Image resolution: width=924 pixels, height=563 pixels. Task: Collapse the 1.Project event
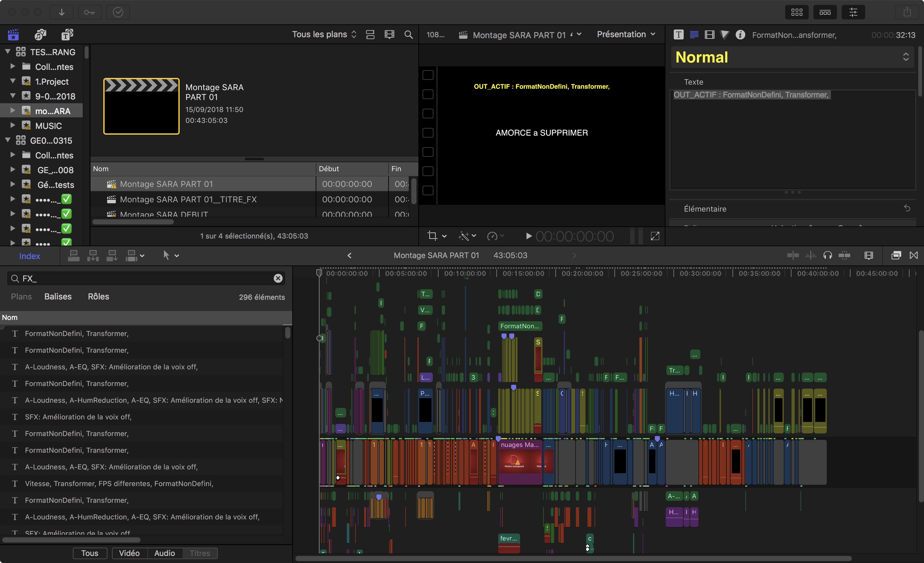tap(13, 81)
